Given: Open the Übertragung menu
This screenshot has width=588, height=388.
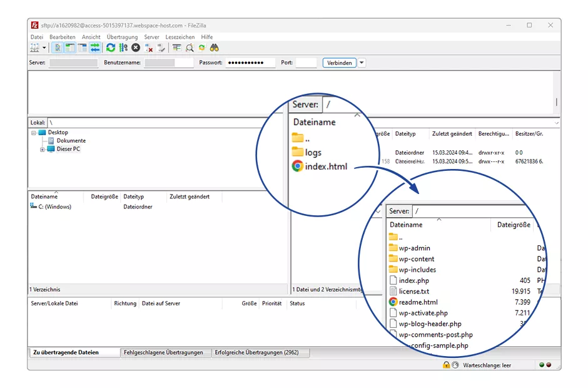Looking at the screenshot, I should (x=122, y=37).
